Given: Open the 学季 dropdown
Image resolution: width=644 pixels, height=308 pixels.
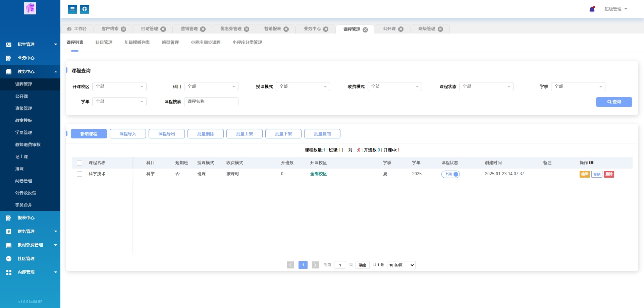Looking at the screenshot, I should 578,86.
